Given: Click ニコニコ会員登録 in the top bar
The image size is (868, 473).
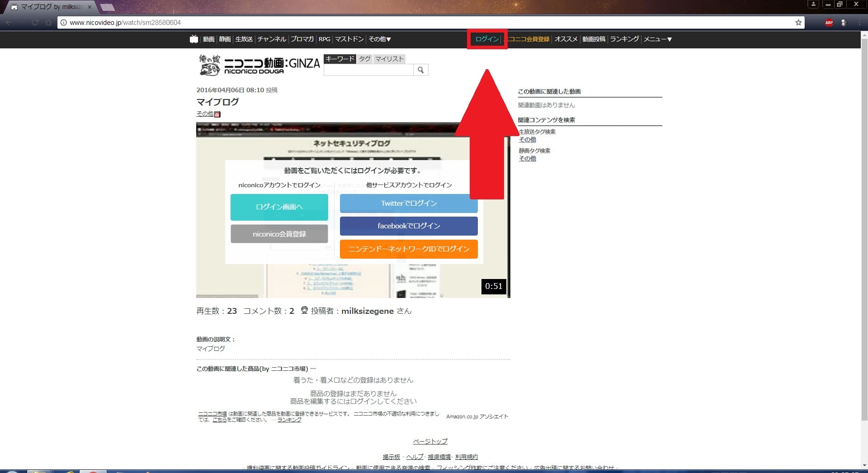Looking at the screenshot, I should 527,39.
